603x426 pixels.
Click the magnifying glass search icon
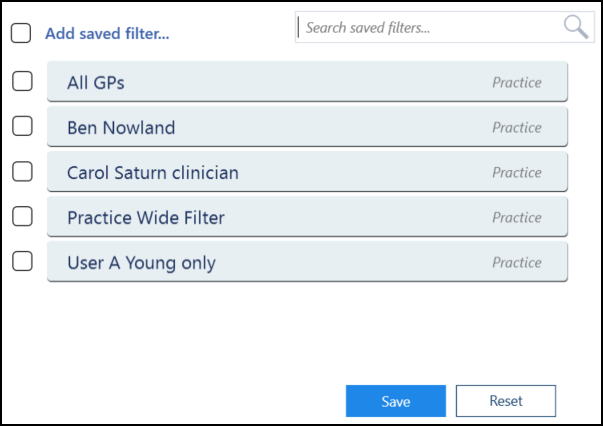coord(576,27)
